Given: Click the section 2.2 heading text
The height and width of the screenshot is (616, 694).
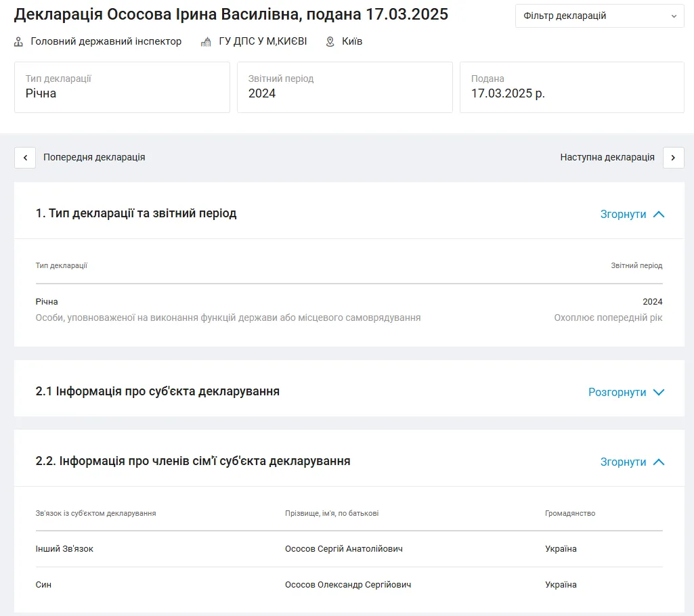Looking at the screenshot, I should coord(193,461).
